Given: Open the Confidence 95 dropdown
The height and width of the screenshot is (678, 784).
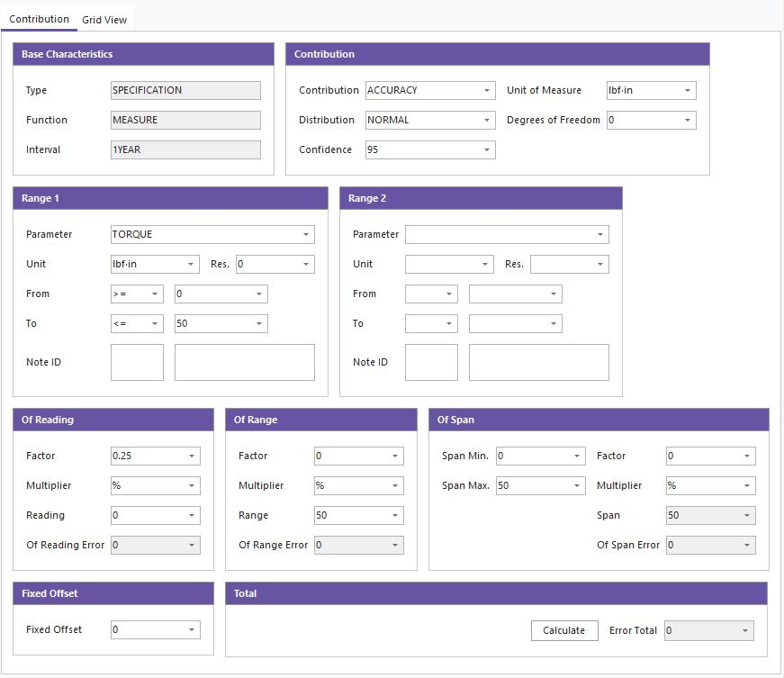Looking at the screenshot, I should click(487, 149).
